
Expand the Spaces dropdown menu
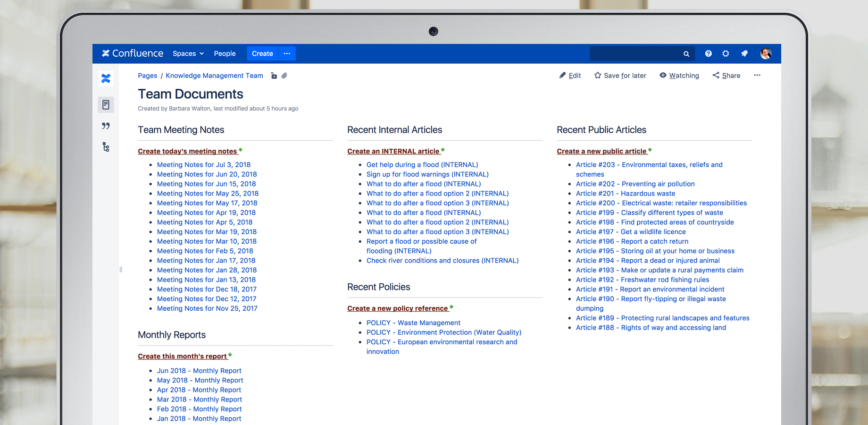pyautogui.click(x=188, y=54)
